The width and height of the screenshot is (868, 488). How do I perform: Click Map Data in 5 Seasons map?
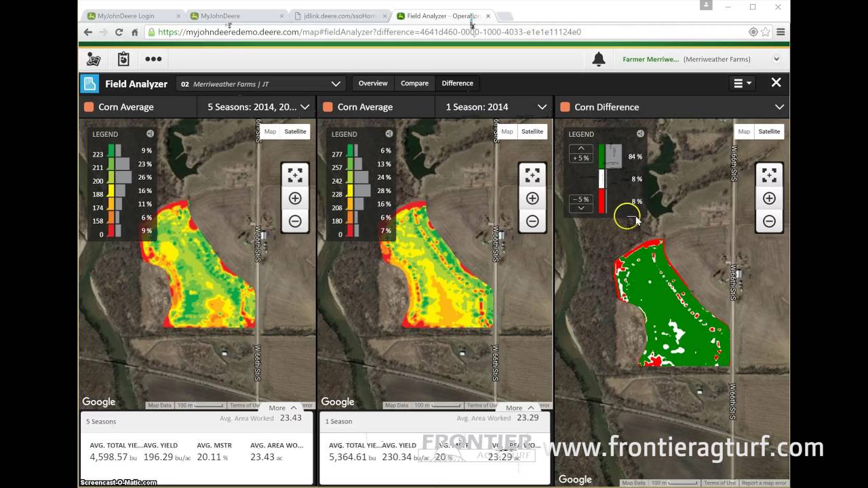(160, 405)
